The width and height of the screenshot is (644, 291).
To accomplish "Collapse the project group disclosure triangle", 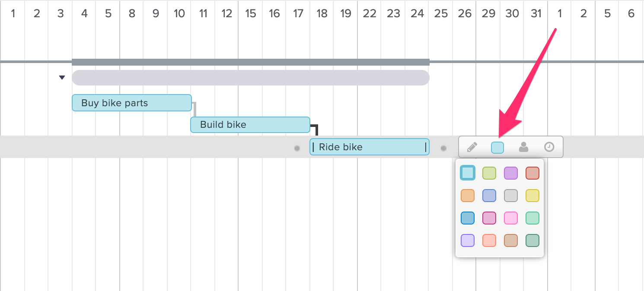I will [62, 77].
